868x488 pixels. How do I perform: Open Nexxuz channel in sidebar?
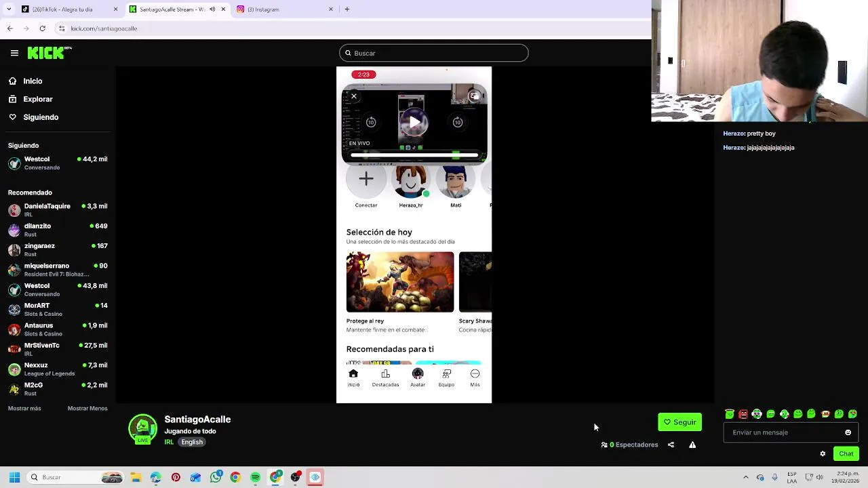point(58,369)
